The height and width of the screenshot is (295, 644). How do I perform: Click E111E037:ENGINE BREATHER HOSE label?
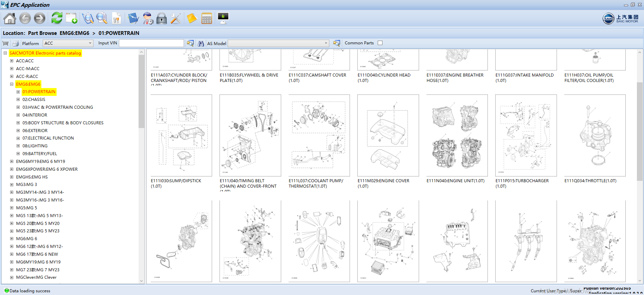coord(455,78)
